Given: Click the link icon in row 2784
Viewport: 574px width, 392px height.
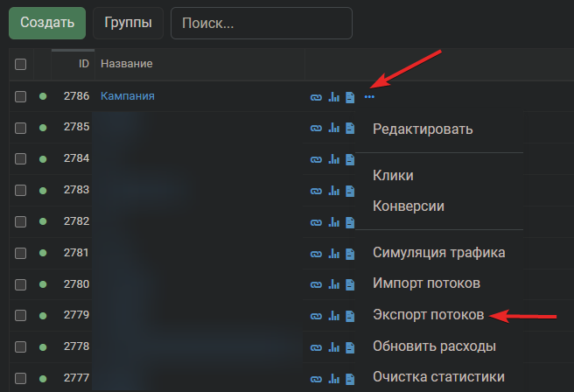Looking at the screenshot, I should click(x=316, y=160).
